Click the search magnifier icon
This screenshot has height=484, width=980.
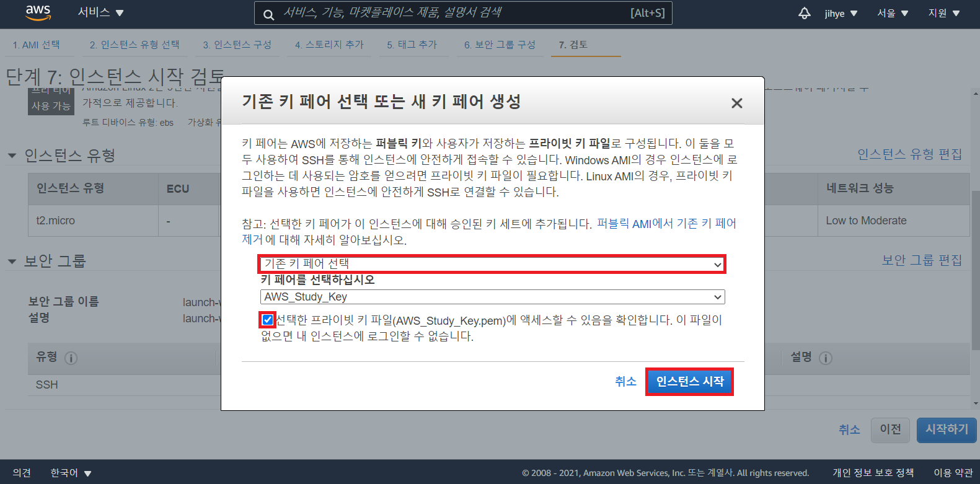click(x=268, y=14)
